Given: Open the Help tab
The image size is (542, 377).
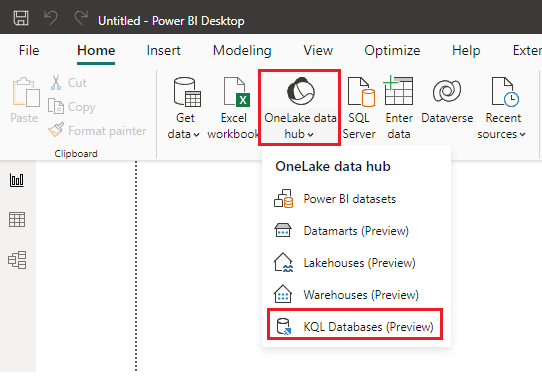Looking at the screenshot, I should (466, 50).
